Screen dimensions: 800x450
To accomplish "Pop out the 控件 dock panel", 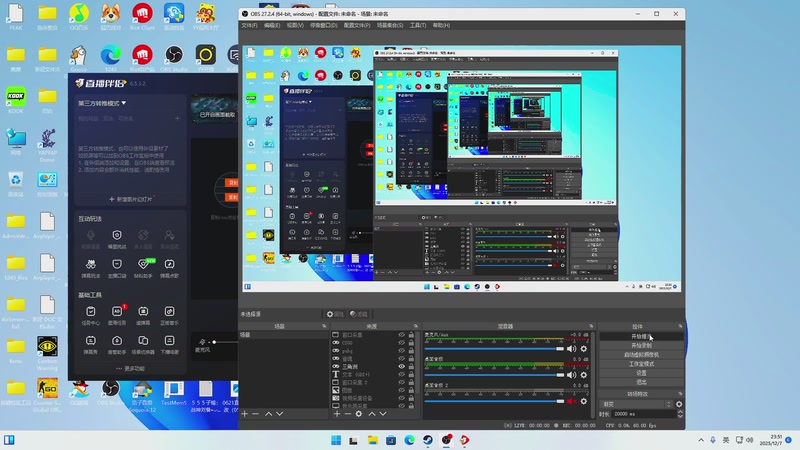I will [x=680, y=326].
